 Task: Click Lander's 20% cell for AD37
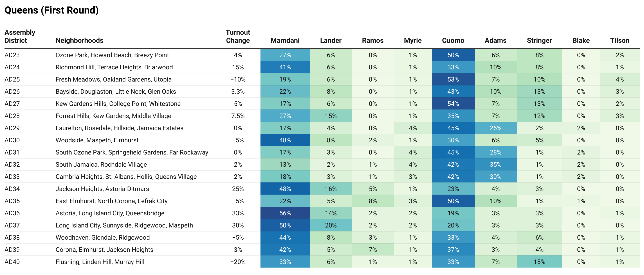pos(330,225)
